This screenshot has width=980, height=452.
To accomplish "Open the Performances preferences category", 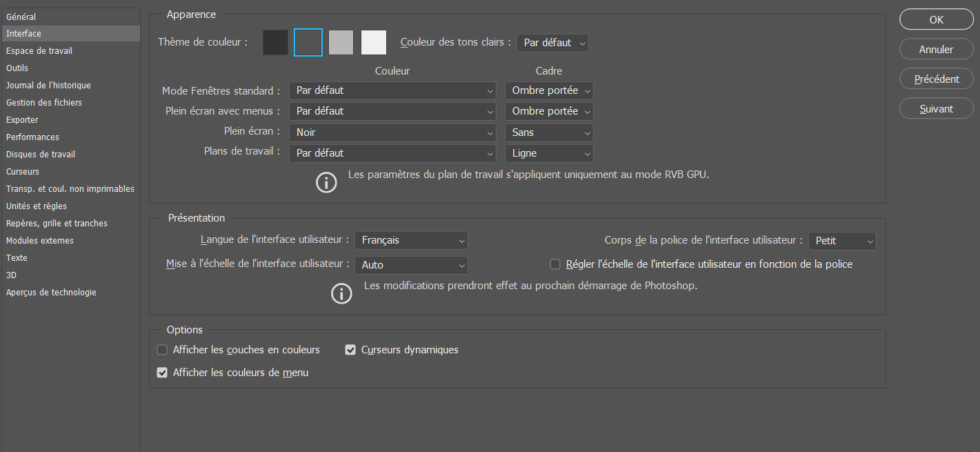I will click(x=33, y=137).
